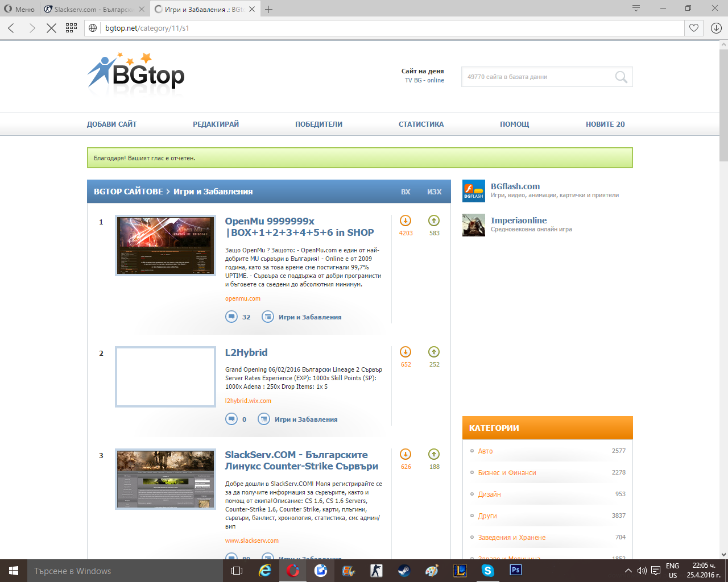Open ДОБАВИ САЙТ in navigation
728x582 pixels.
pos(112,124)
